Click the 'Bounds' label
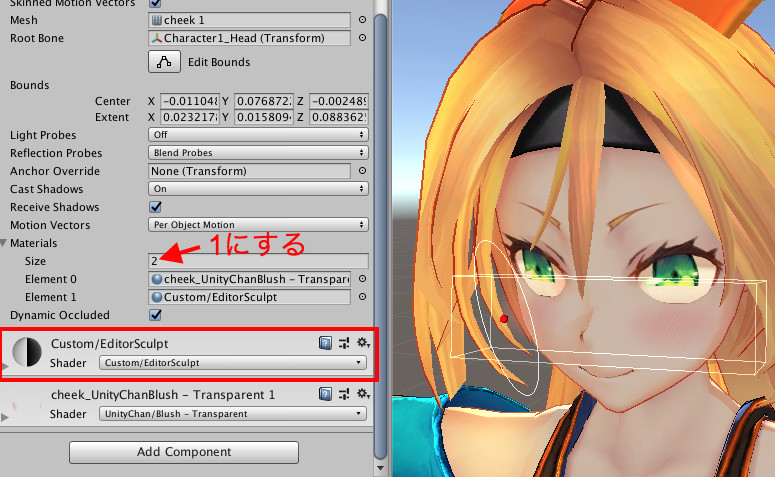 (x=30, y=85)
